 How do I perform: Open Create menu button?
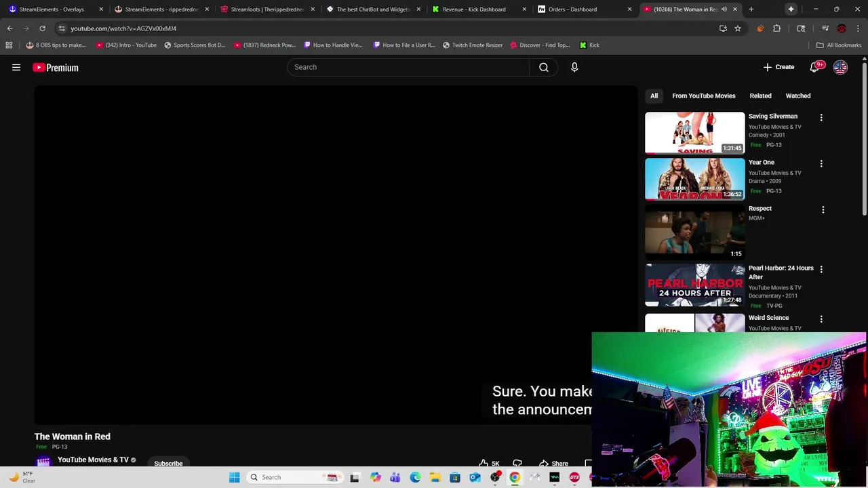pyautogui.click(x=778, y=67)
